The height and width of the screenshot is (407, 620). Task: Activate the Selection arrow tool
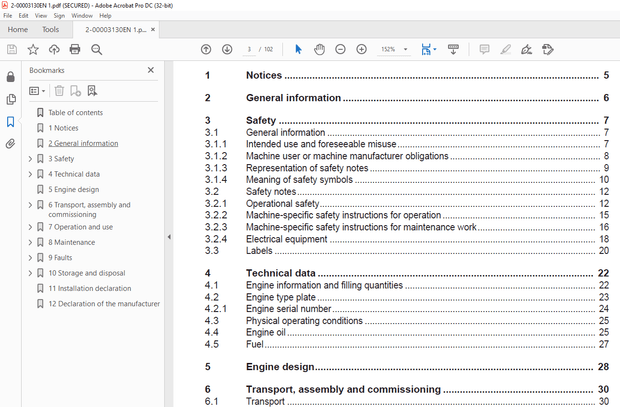[298, 49]
